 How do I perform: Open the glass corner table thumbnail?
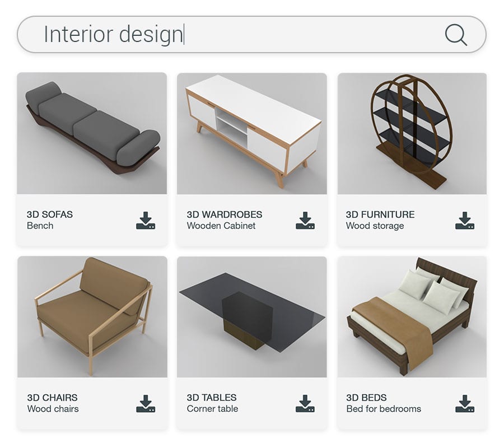(x=251, y=316)
